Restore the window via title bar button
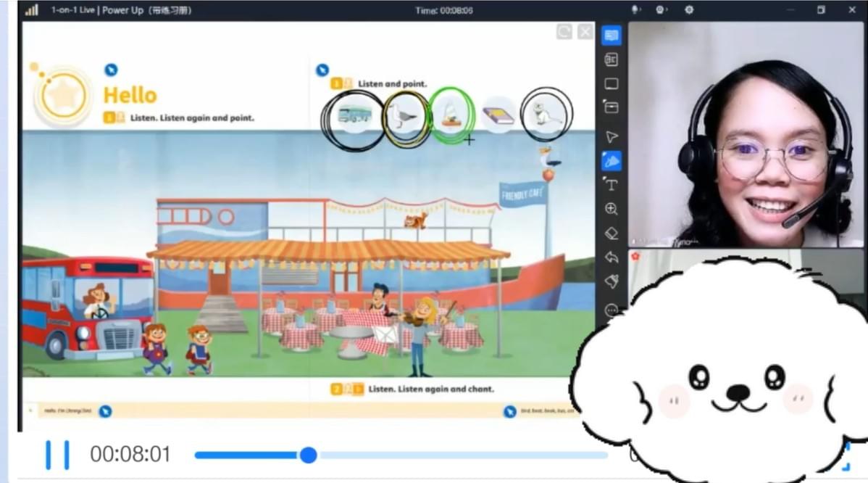 click(x=822, y=10)
